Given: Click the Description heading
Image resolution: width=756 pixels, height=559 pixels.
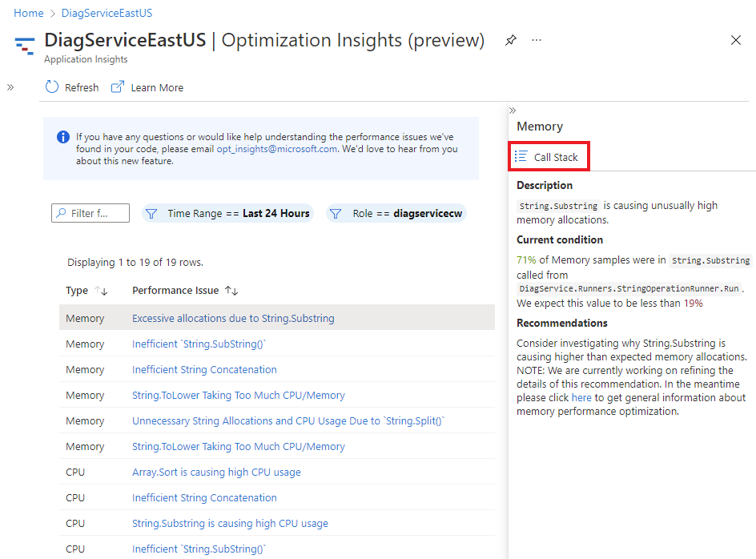Looking at the screenshot, I should (x=545, y=185).
